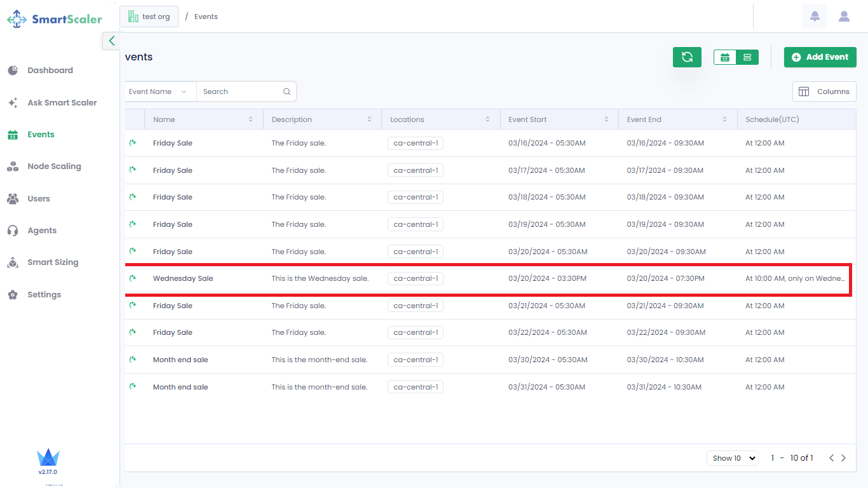Viewport: 868px width, 488px height.
Task: Click Wednesday Sale row status icon
Action: (132, 278)
